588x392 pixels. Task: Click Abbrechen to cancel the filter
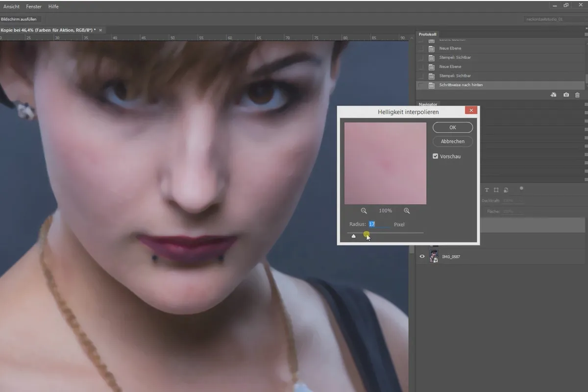pos(453,141)
